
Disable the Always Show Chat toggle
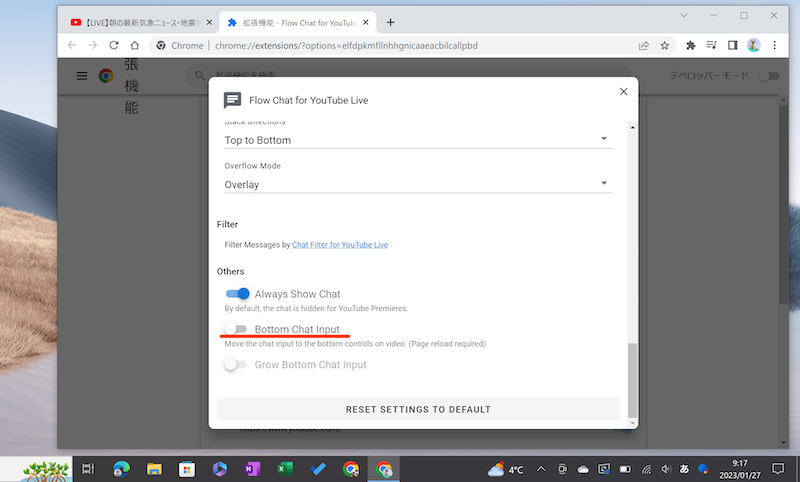click(237, 294)
